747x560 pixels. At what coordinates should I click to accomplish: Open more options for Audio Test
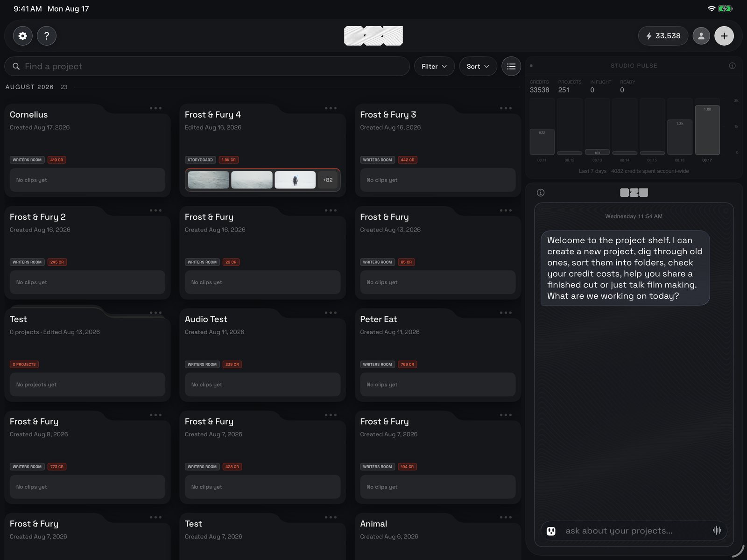pyautogui.click(x=331, y=313)
